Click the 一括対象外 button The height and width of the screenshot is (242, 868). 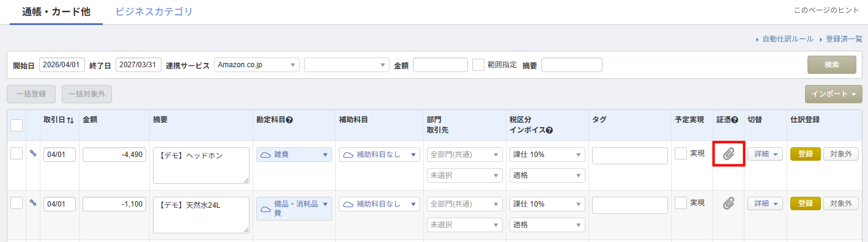pos(87,94)
